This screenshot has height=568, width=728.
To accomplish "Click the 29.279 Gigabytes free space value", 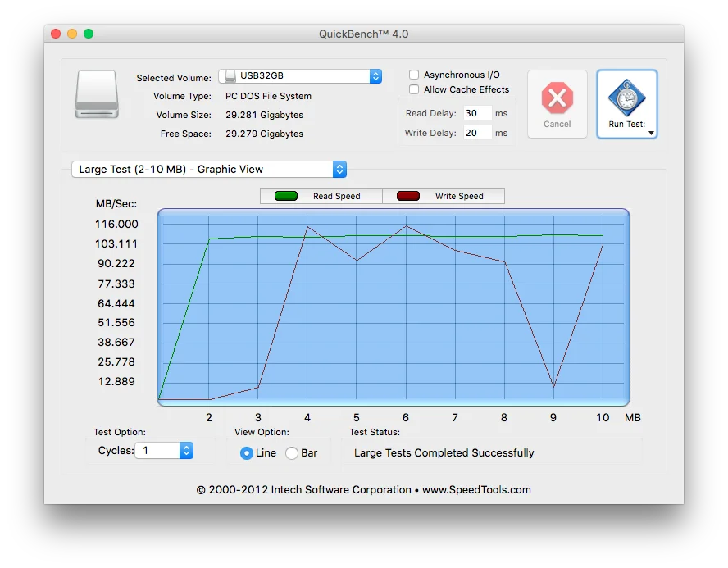I will click(x=264, y=134).
